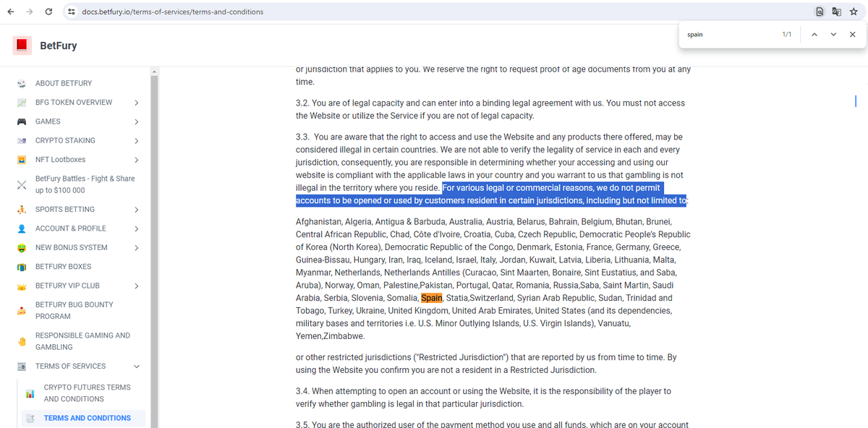Click the ABOUT BETFURY sidebar icon
868x428 pixels.
22,83
